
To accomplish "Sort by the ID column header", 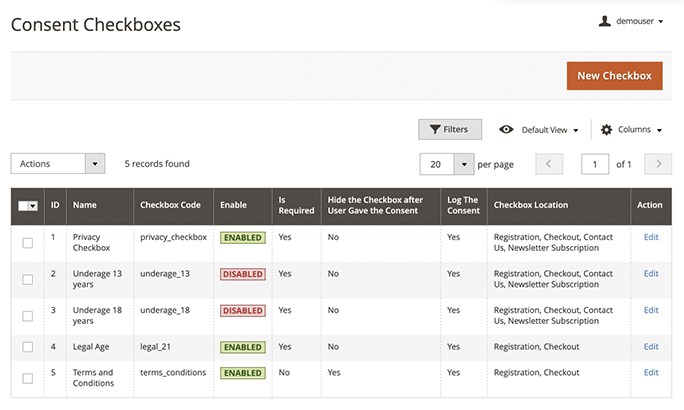I will click(55, 205).
